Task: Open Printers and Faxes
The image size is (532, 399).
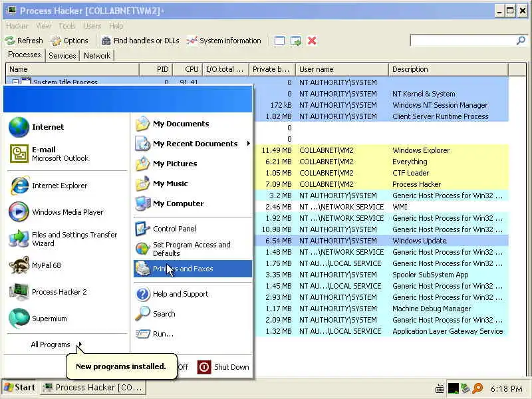Action: [193, 269]
